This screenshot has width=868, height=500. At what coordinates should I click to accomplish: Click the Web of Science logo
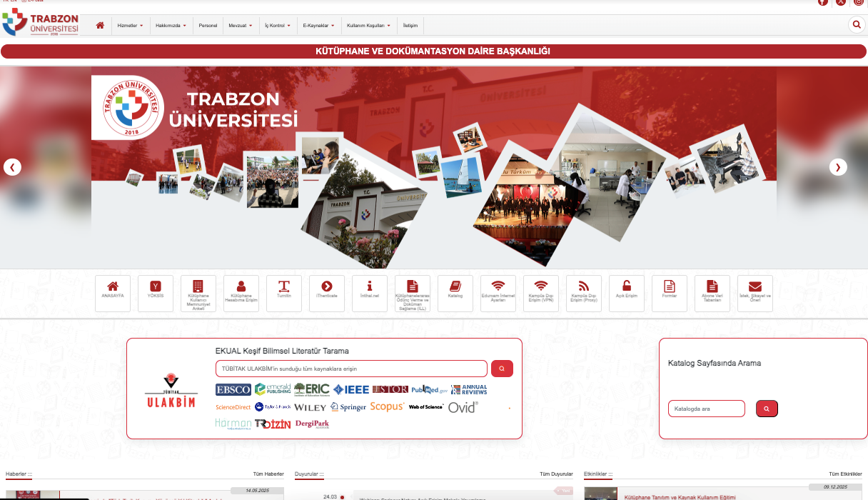click(426, 407)
